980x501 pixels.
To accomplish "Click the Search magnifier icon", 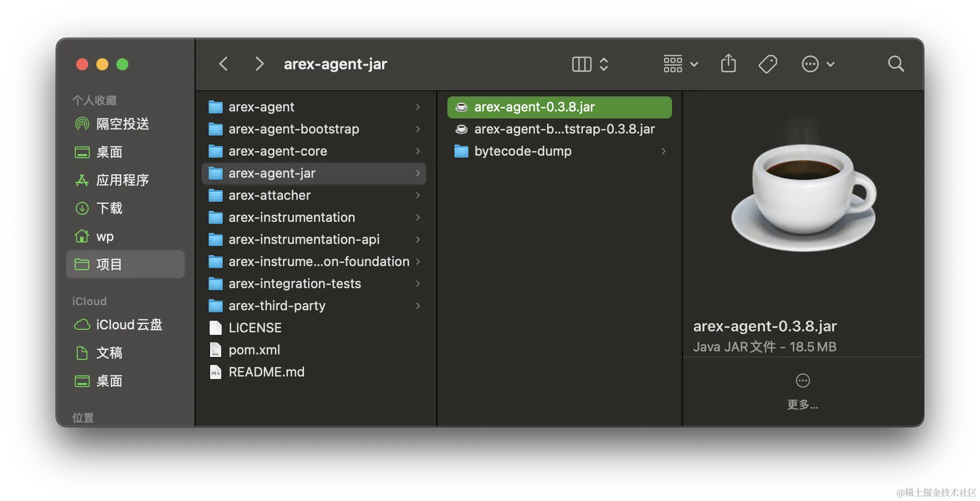I will (x=896, y=64).
